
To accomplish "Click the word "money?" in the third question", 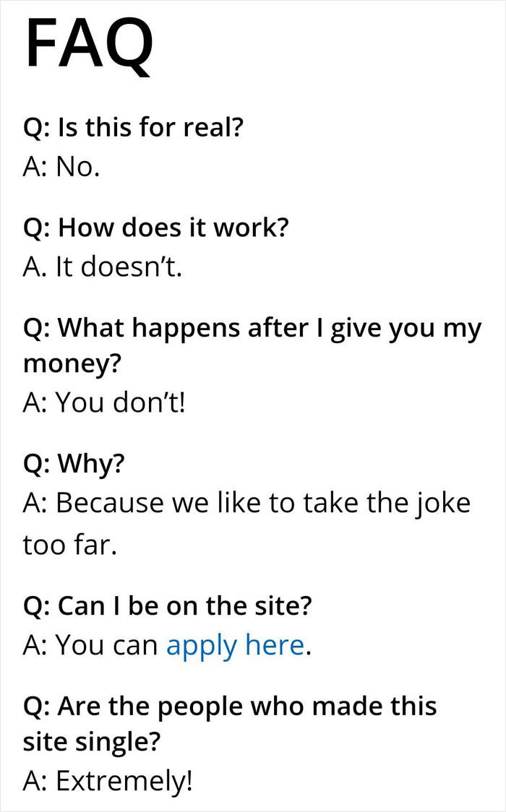I will click(72, 363).
